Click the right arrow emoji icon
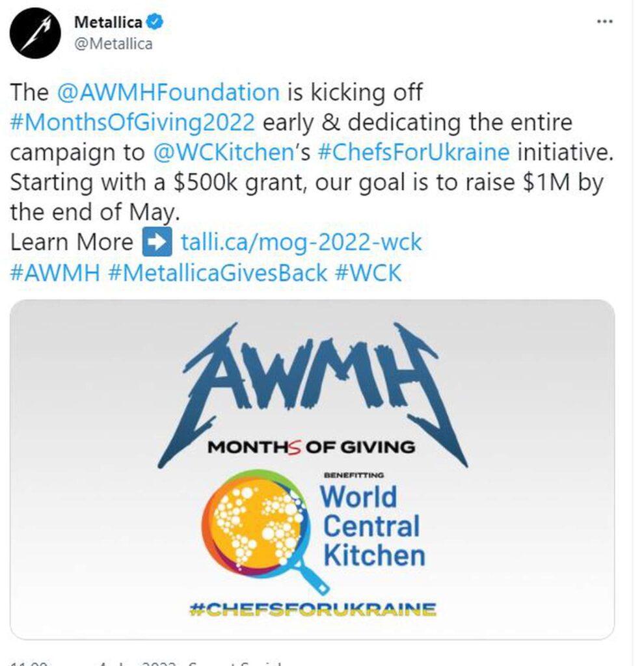The height and width of the screenshot is (666, 644). (x=155, y=243)
